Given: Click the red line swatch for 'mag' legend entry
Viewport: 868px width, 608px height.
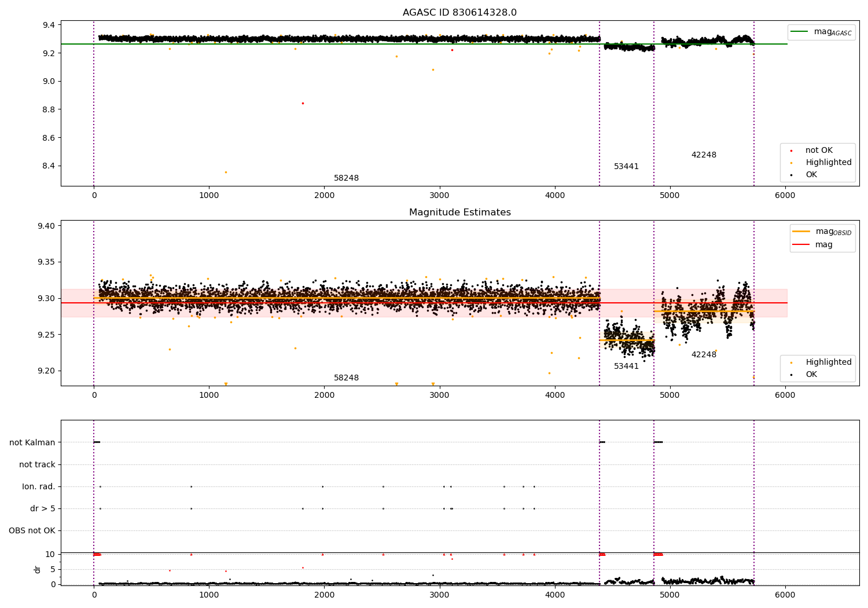Looking at the screenshot, I should (801, 245).
